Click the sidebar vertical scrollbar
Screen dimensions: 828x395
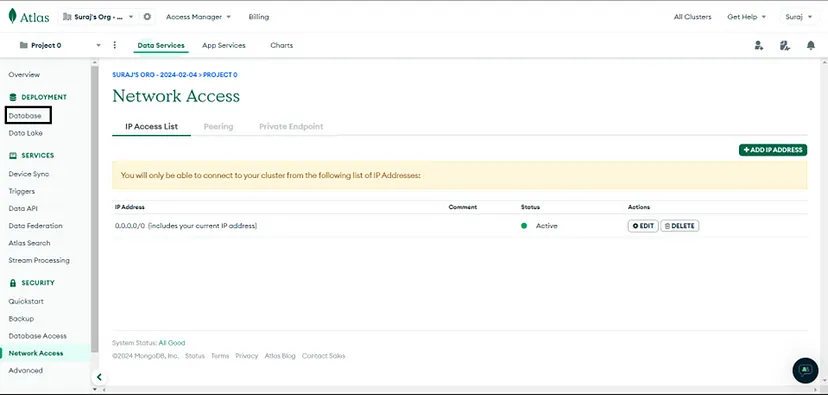point(95,209)
